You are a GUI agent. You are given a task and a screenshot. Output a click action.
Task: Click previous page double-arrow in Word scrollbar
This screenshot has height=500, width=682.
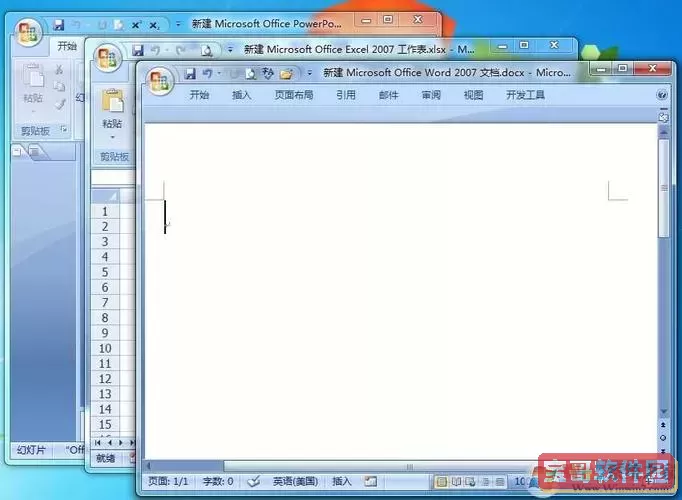tap(663, 425)
